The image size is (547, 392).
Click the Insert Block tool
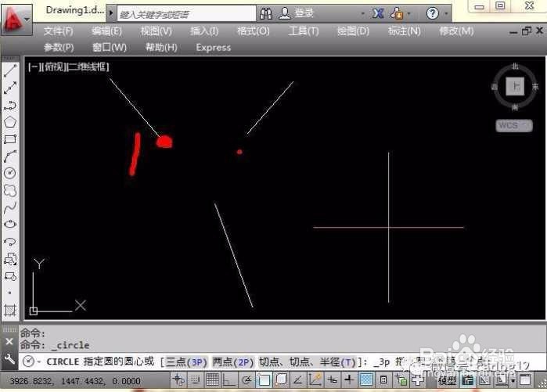(10, 259)
